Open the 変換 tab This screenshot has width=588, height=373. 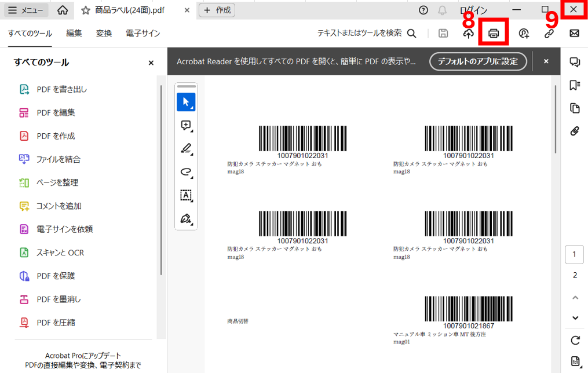[104, 34]
